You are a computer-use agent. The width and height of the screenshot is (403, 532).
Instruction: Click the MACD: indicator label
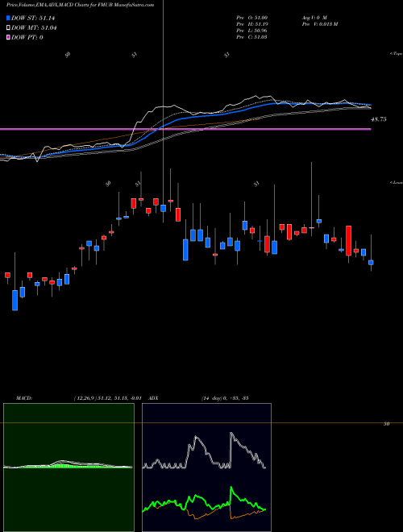tap(23, 397)
